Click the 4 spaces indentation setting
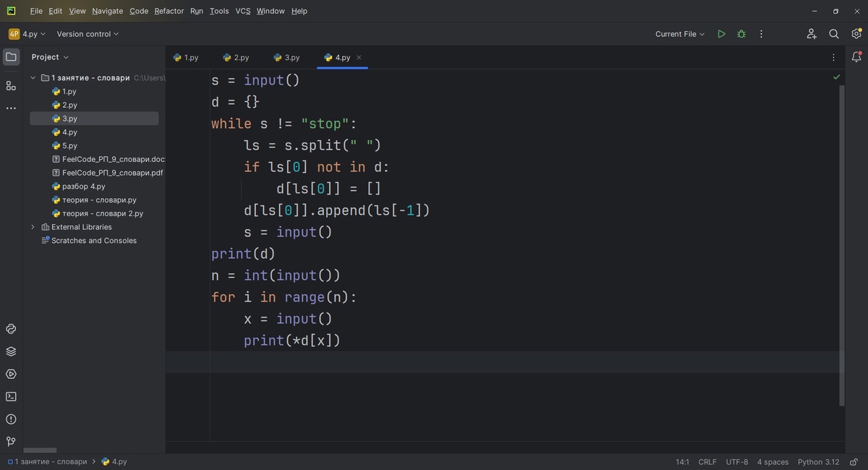This screenshot has width=868, height=470. point(773,461)
